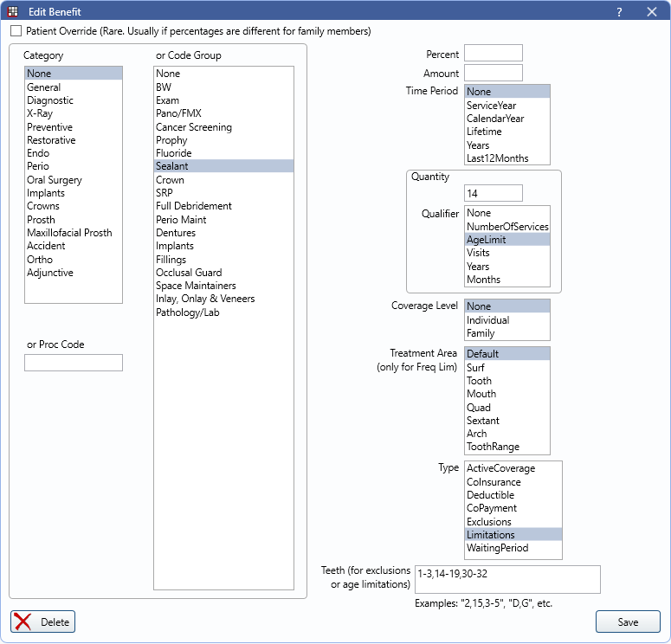Click the Percent input field

coord(493,54)
